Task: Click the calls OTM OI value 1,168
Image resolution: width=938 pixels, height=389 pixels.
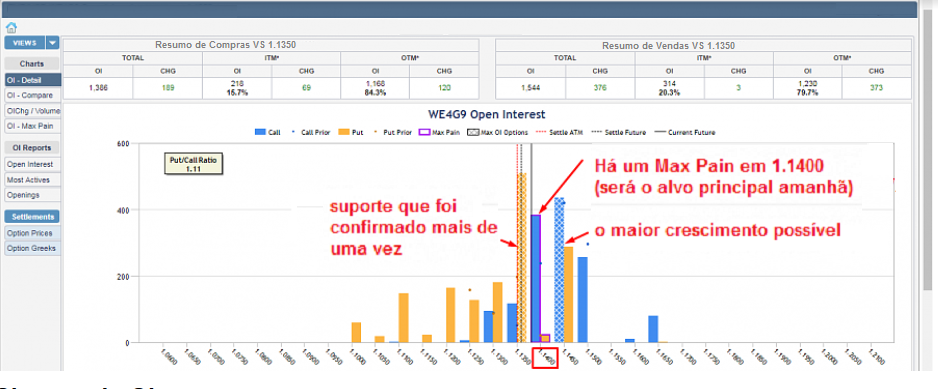Action: (375, 83)
